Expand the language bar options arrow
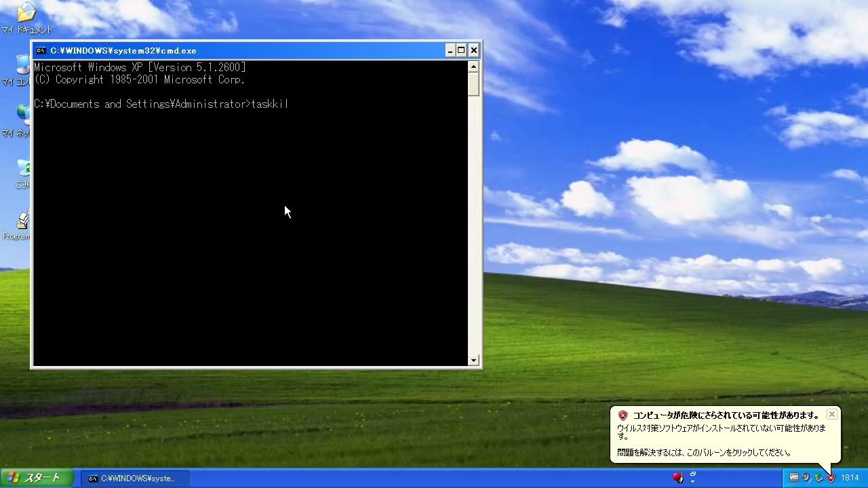This screenshot has width=868, height=488. click(692, 482)
